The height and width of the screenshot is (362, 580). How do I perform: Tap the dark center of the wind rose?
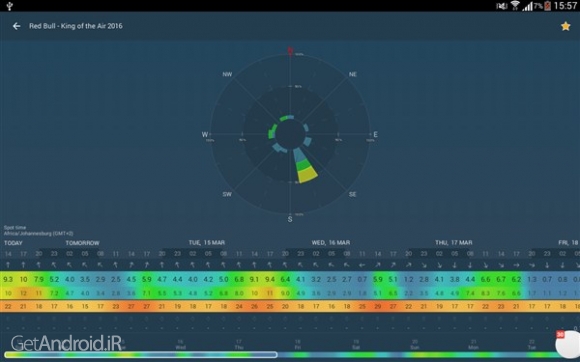coord(290,134)
